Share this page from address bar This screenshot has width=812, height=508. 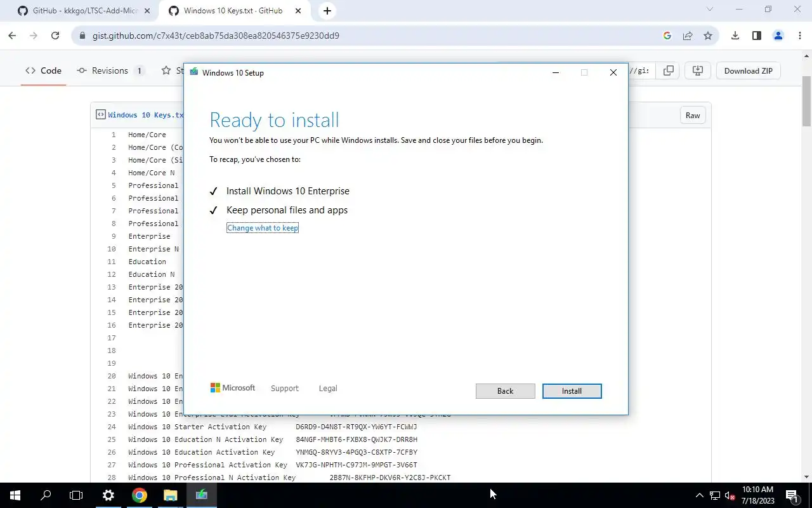point(687,36)
